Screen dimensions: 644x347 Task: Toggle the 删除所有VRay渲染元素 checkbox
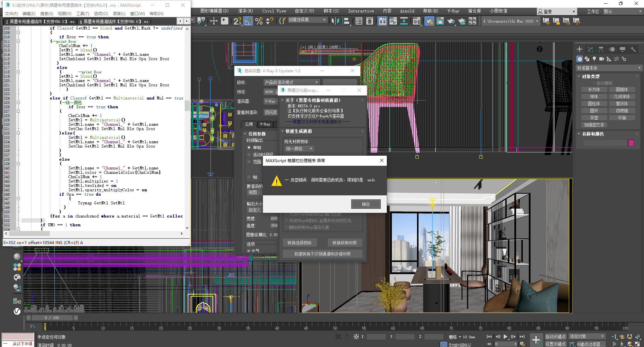click(286, 228)
